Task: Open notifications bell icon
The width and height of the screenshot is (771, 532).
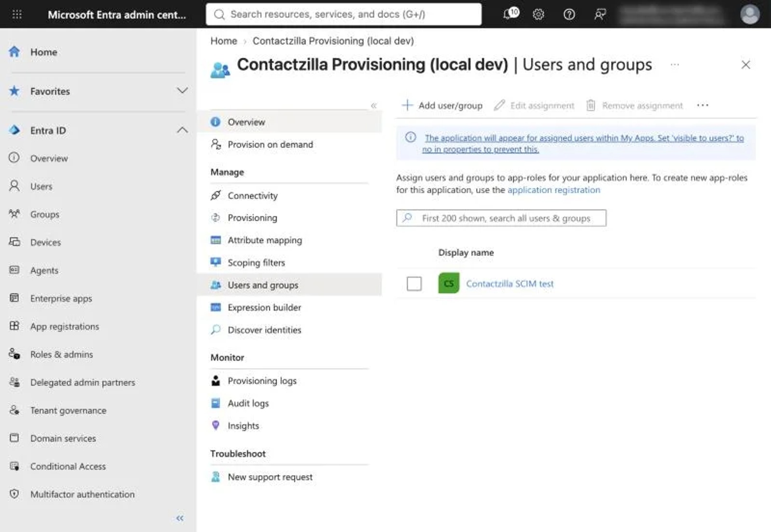Action: (x=510, y=14)
